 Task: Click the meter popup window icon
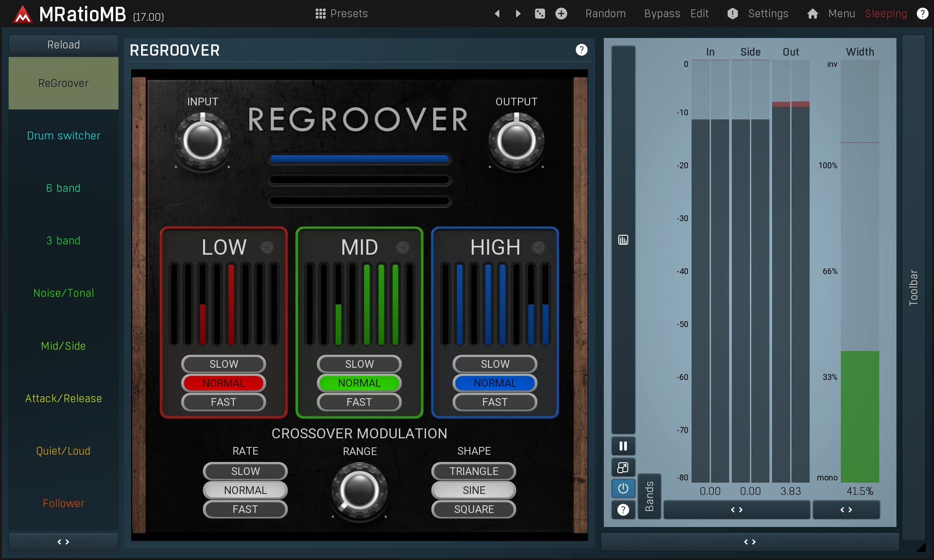623,467
